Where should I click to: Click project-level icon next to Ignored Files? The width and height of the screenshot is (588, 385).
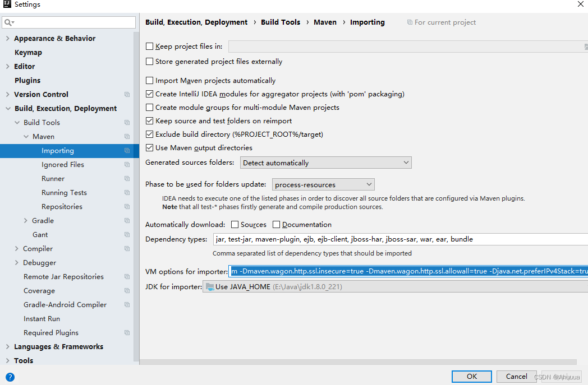pos(127,164)
